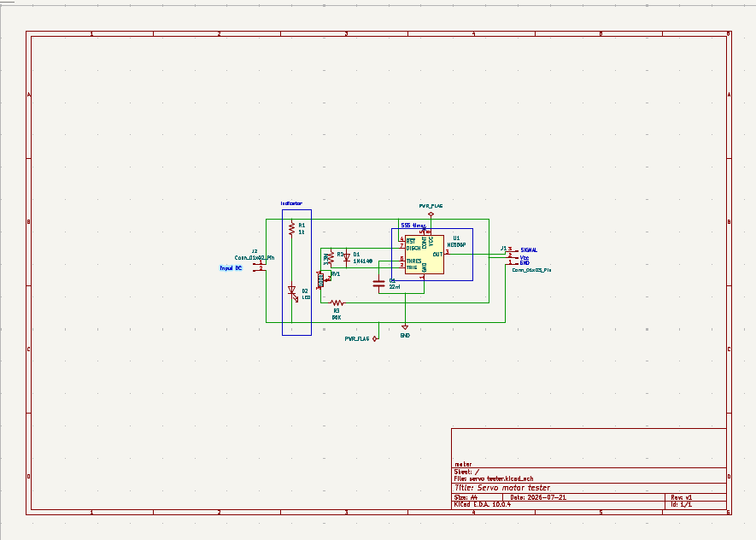Click the DISCH pin label on U1
The height and width of the screenshot is (540, 756).
tap(413, 249)
